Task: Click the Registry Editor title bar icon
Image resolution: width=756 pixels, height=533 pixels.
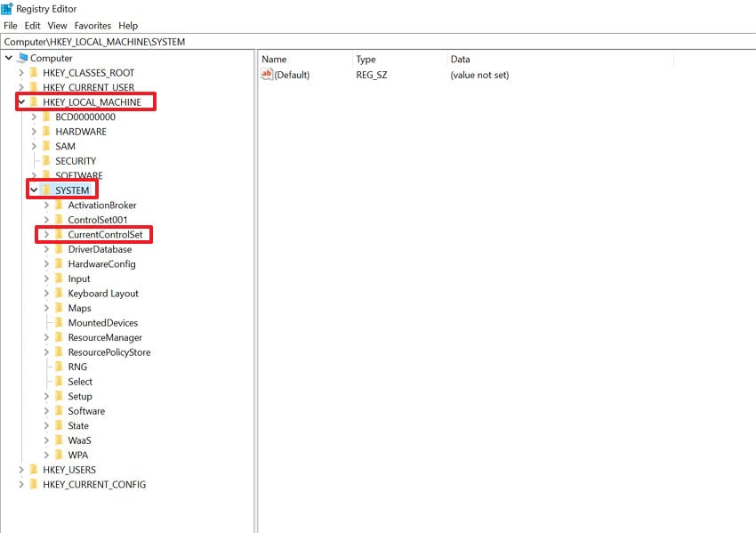Action: 7,8
